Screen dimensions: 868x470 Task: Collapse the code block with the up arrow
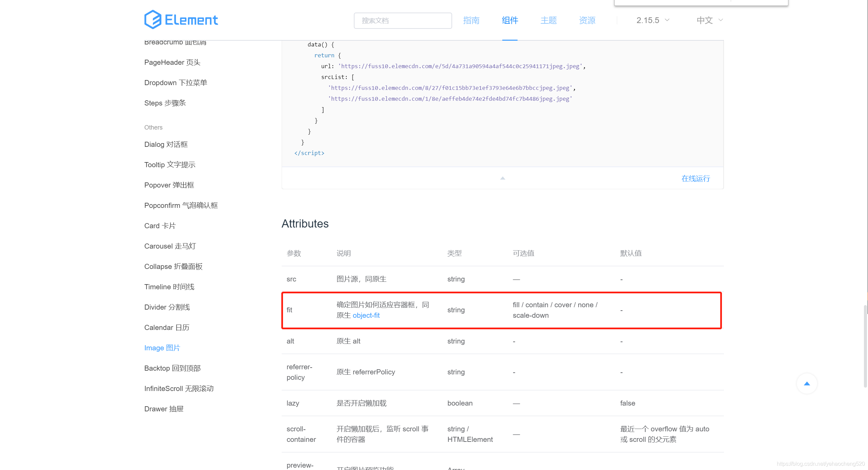(503, 178)
